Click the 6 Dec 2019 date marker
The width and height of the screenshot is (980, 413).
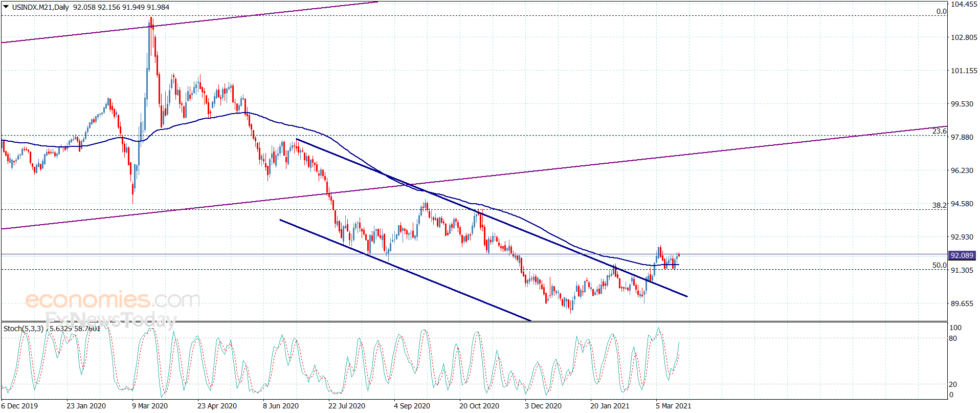coord(19,406)
